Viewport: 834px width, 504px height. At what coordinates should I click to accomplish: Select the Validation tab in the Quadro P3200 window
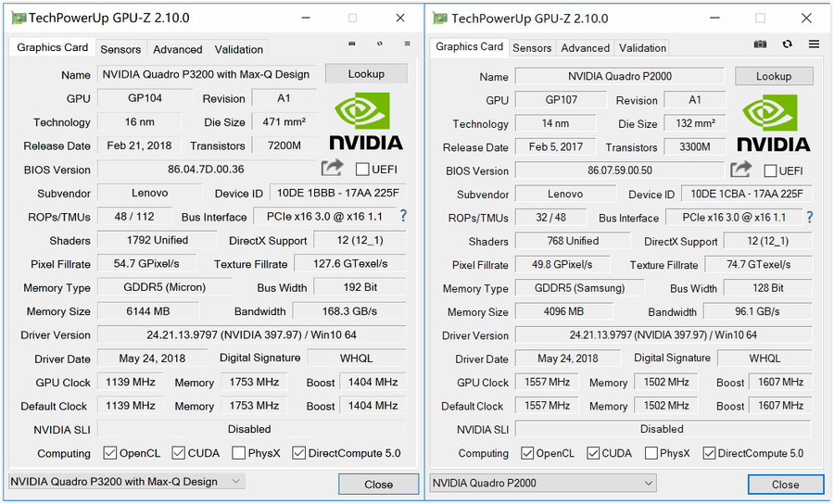(238, 49)
